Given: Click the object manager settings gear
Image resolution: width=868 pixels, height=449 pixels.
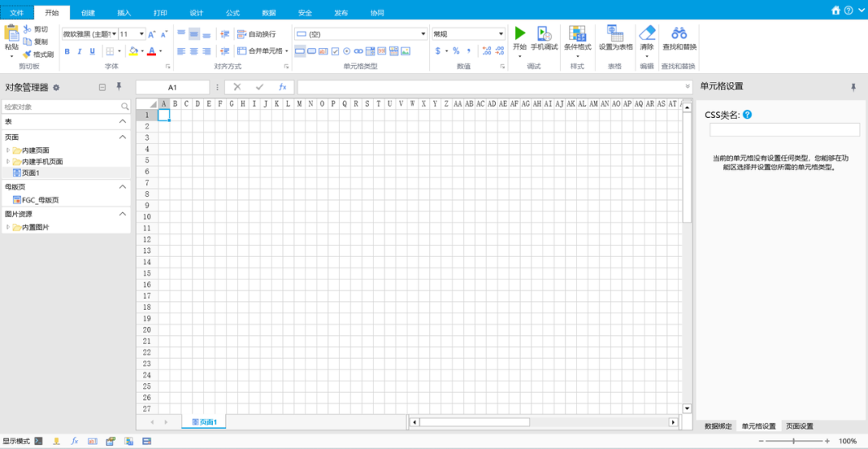Looking at the screenshot, I should tap(56, 88).
